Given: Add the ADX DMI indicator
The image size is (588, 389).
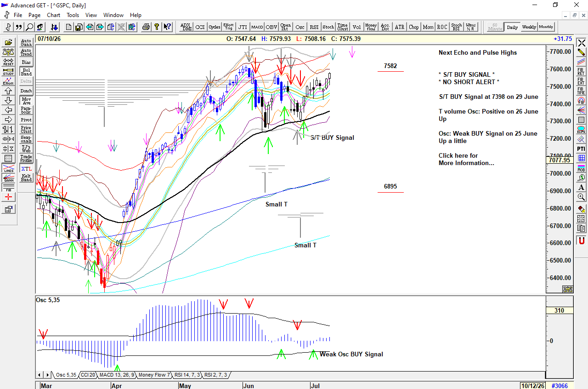Looking at the screenshot, I should tap(186, 27).
